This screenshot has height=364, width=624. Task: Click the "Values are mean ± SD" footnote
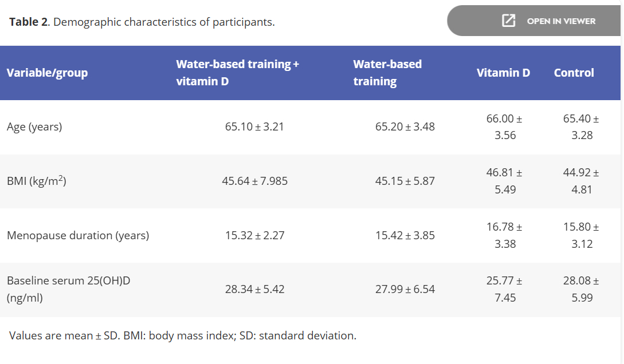click(183, 336)
